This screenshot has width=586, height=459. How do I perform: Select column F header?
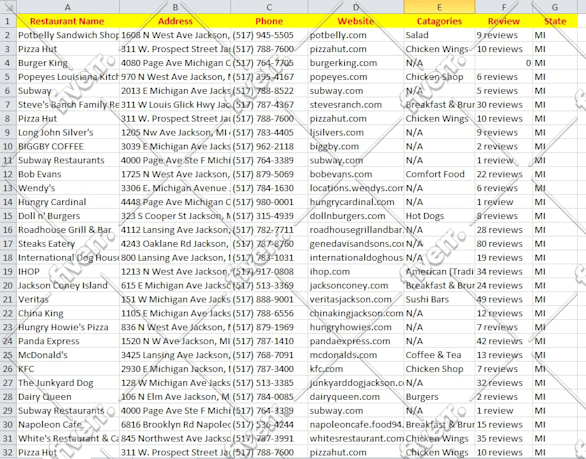504,7
